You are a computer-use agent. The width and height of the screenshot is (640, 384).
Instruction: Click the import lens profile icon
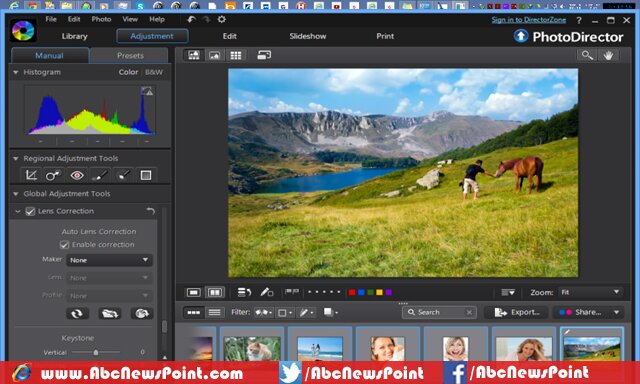pos(142,313)
